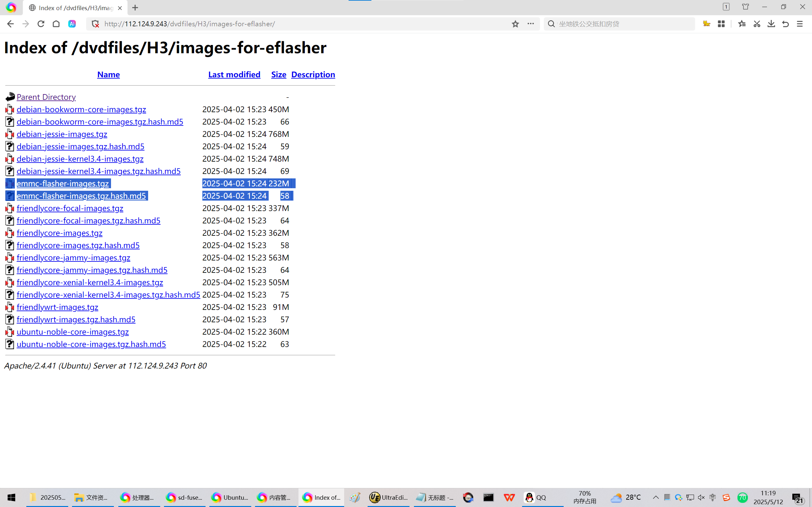Open the Parent Directory link
The height and width of the screenshot is (507, 812).
(x=46, y=97)
